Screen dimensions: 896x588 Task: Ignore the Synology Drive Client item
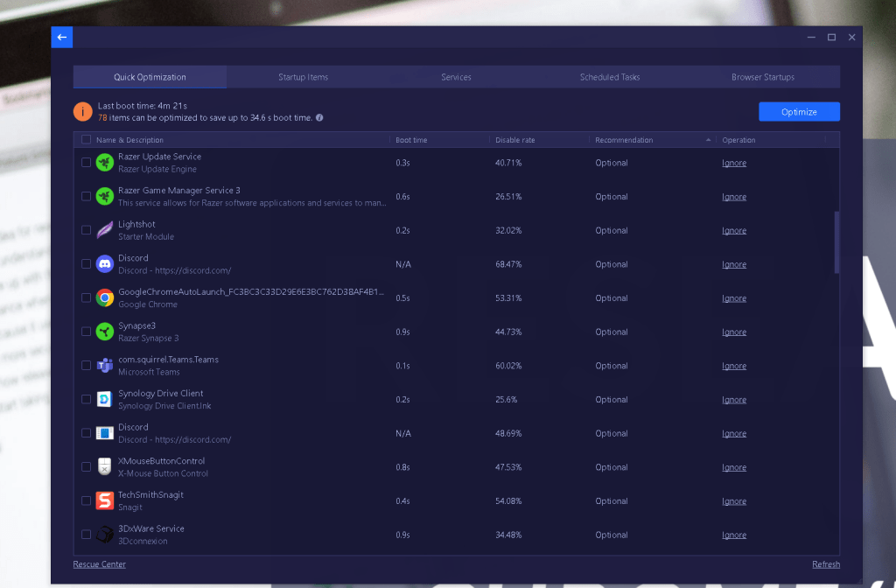point(734,399)
